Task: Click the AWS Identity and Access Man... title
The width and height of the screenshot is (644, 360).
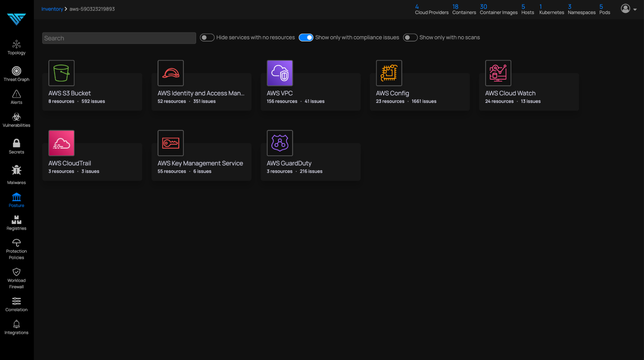Action: (201, 93)
